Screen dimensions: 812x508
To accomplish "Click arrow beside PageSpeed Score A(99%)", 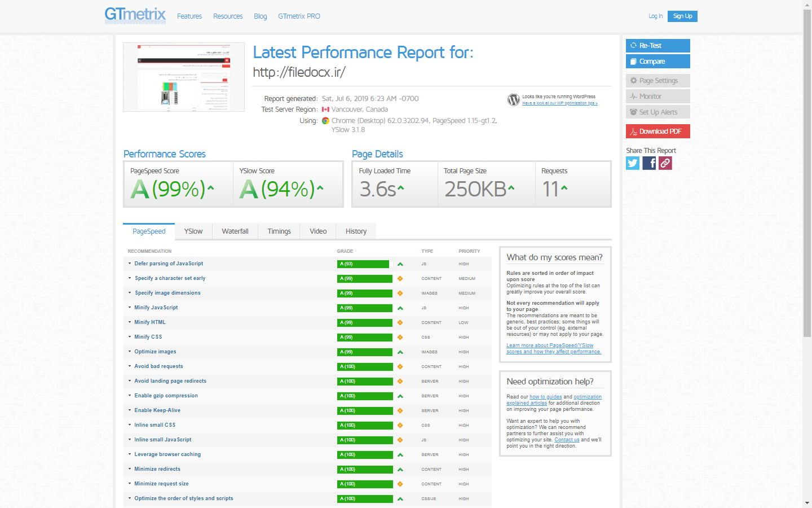I will [x=211, y=187].
